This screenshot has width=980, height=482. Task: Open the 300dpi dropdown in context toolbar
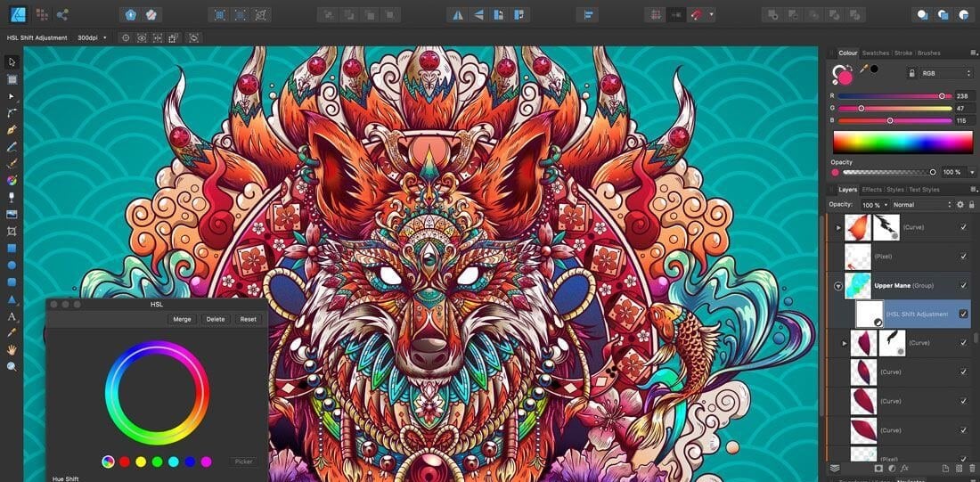pyautogui.click(x=92, y=38)
